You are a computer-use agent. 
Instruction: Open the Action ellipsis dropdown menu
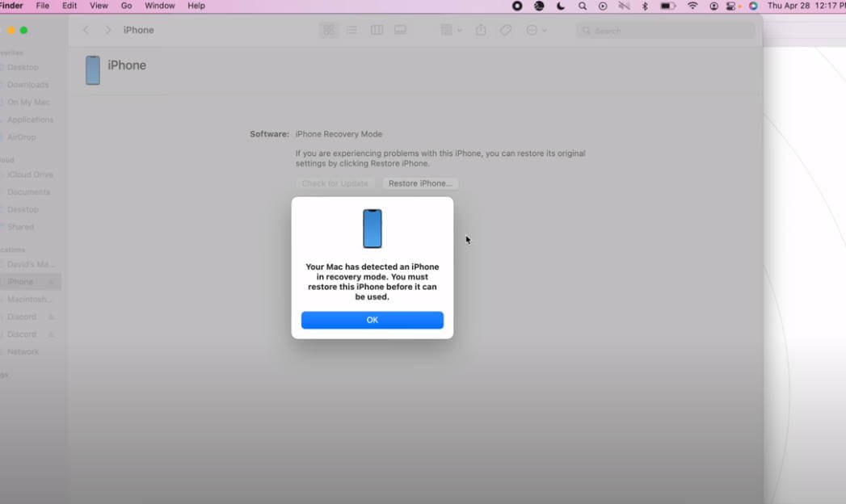(536, 30)
